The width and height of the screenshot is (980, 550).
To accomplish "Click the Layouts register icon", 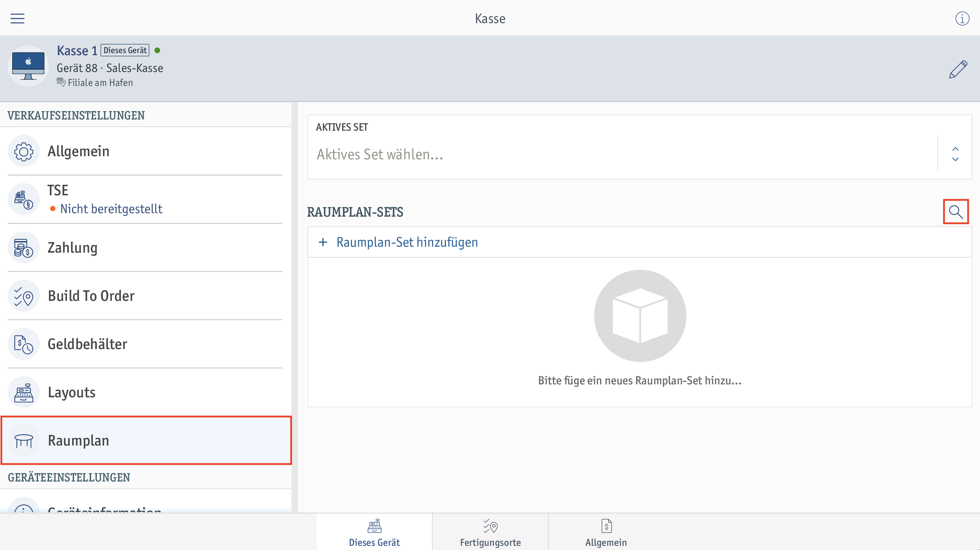I will (x=23, y=392).
